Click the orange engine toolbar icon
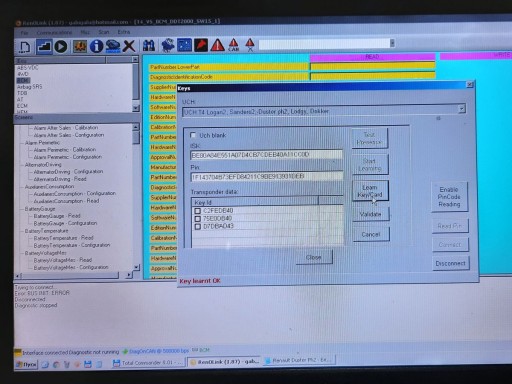This screenshot has height=384, width=512. coord(80,46)
